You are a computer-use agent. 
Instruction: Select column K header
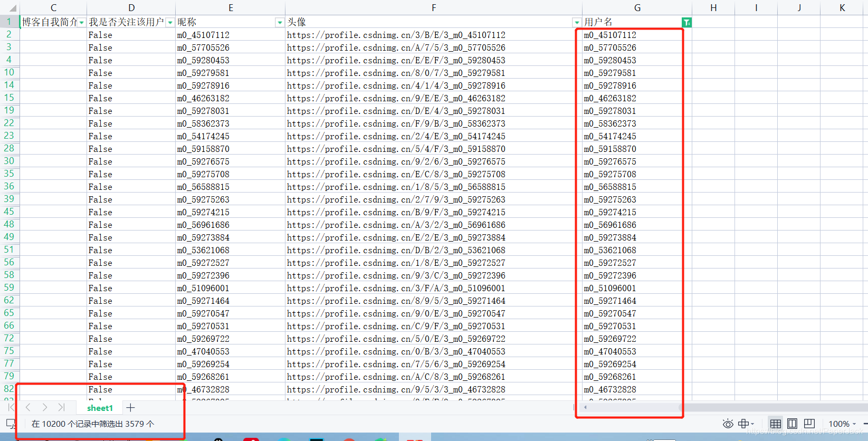(x=842, y=8)
